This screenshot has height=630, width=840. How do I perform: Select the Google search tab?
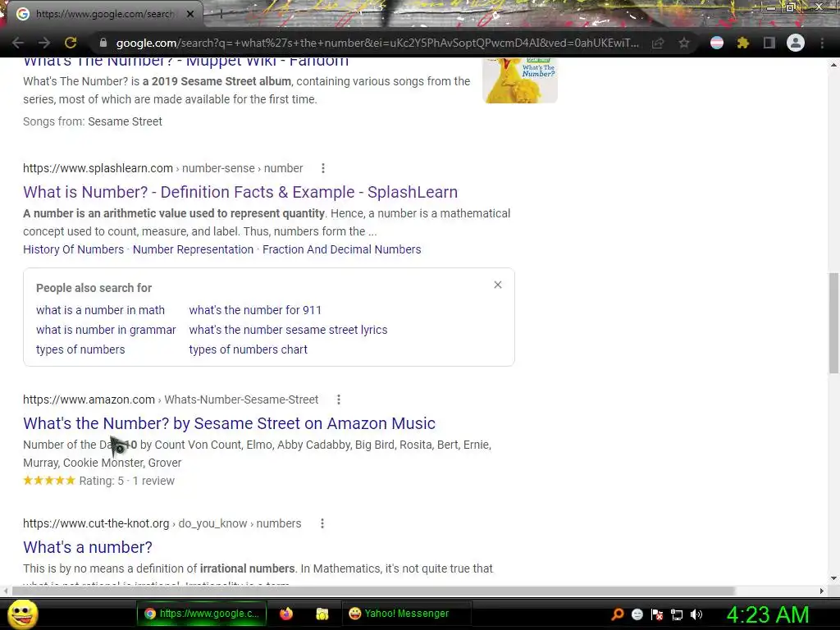pos(104,14)
